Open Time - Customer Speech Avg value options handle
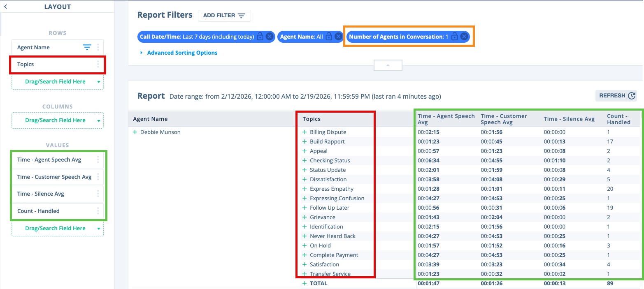This screenshot has width=644, height=289. coord(98,177)
